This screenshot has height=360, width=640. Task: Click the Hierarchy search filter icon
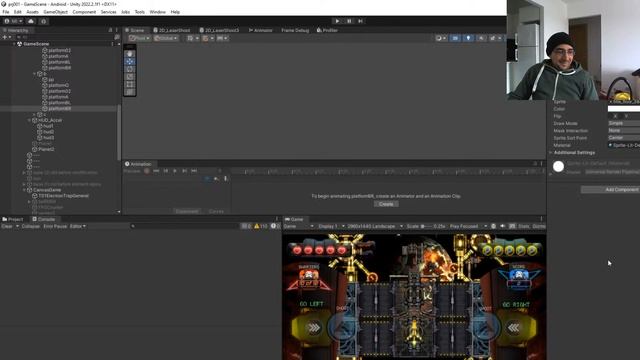[x=117, y=37]
